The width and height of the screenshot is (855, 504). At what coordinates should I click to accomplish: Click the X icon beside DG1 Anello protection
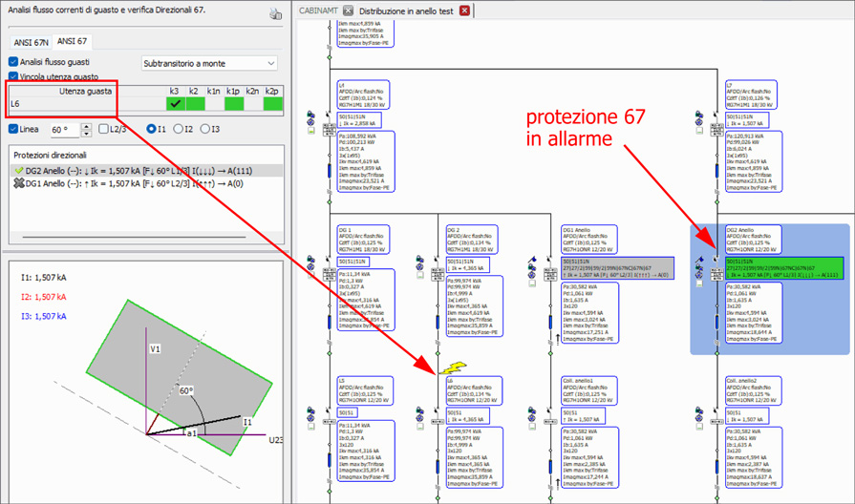coord(17,181)
